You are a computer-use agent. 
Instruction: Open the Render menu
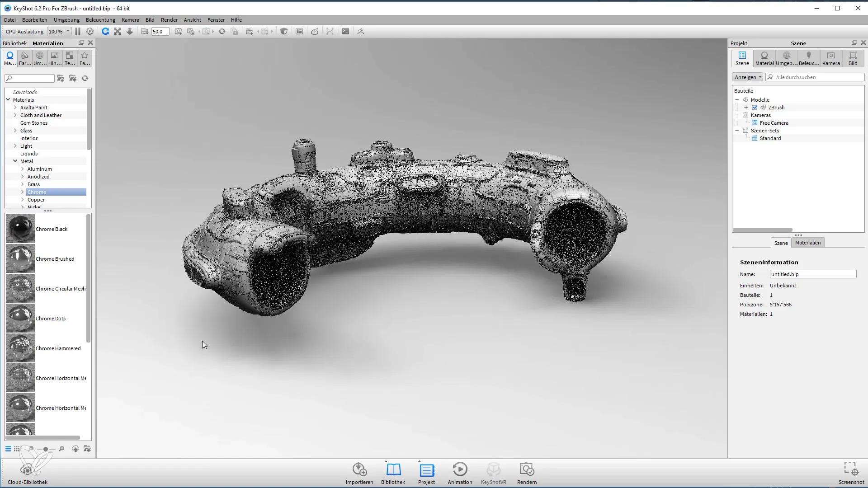pos(169,20)
